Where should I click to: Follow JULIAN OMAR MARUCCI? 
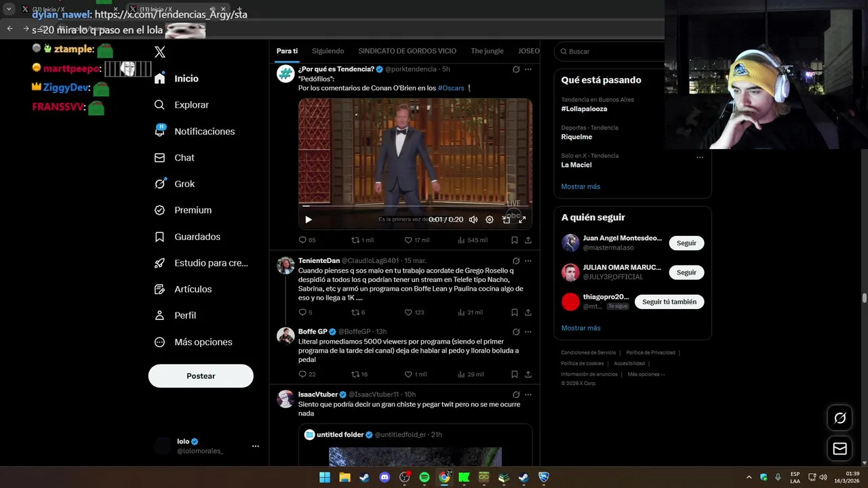point(686,272)
